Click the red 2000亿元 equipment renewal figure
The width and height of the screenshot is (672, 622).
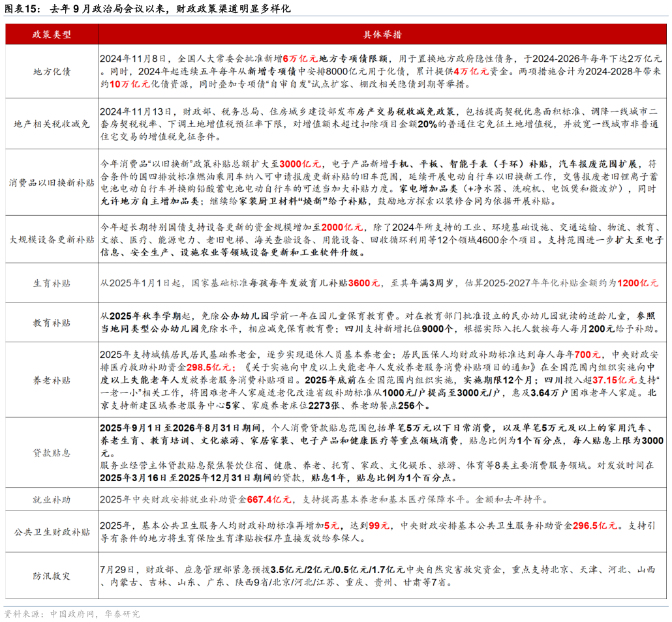tap(343, 227)
